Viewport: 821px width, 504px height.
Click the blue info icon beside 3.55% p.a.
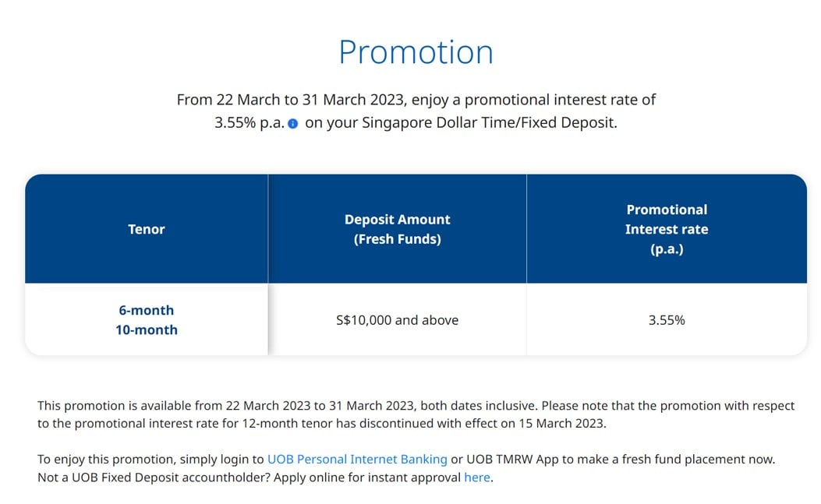pyautogui.click(x=292, y=124)
